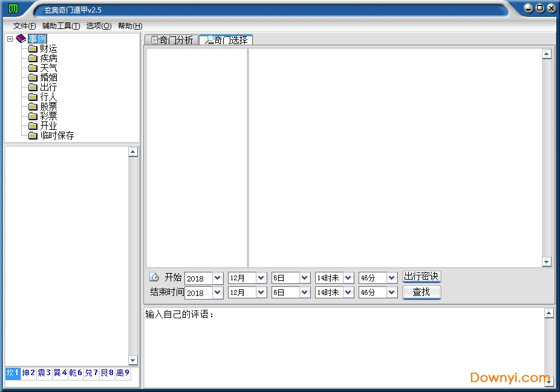The width and height of the screenshot is (560, 392).
Task: Click the 查找 search button
Action: [x=422, y=292]
